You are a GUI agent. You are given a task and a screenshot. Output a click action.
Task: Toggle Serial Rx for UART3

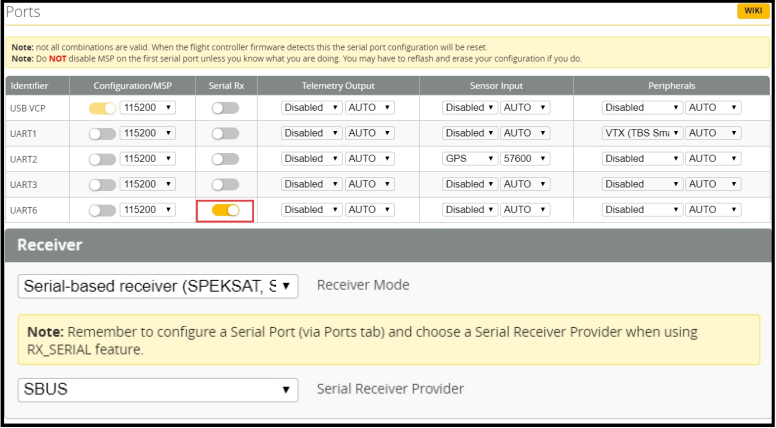tap(225, 184)
